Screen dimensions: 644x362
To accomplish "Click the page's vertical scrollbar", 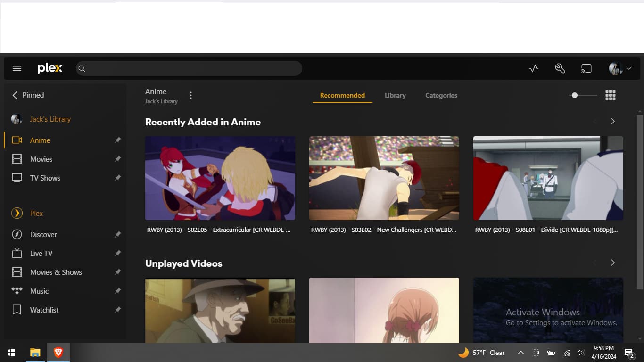I will point(640,203).
